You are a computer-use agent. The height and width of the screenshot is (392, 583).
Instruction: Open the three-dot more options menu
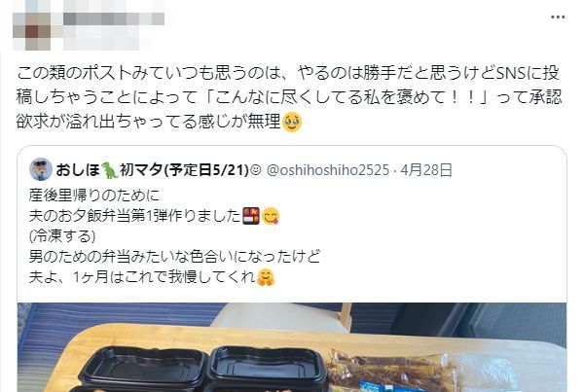558,18
